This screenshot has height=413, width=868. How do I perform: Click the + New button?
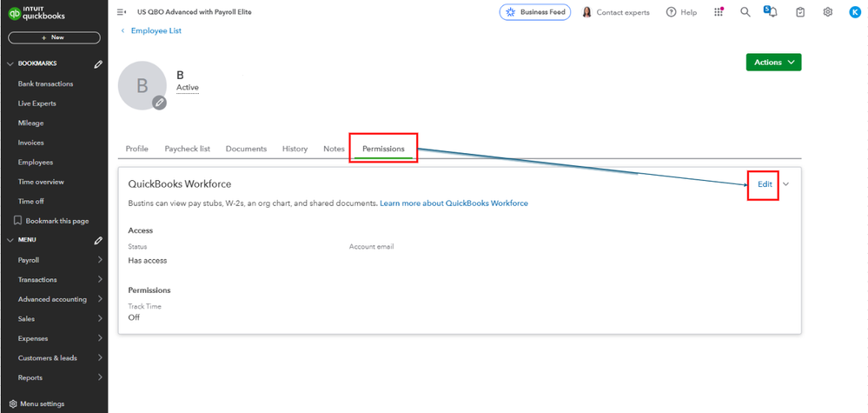coord(54,37)
